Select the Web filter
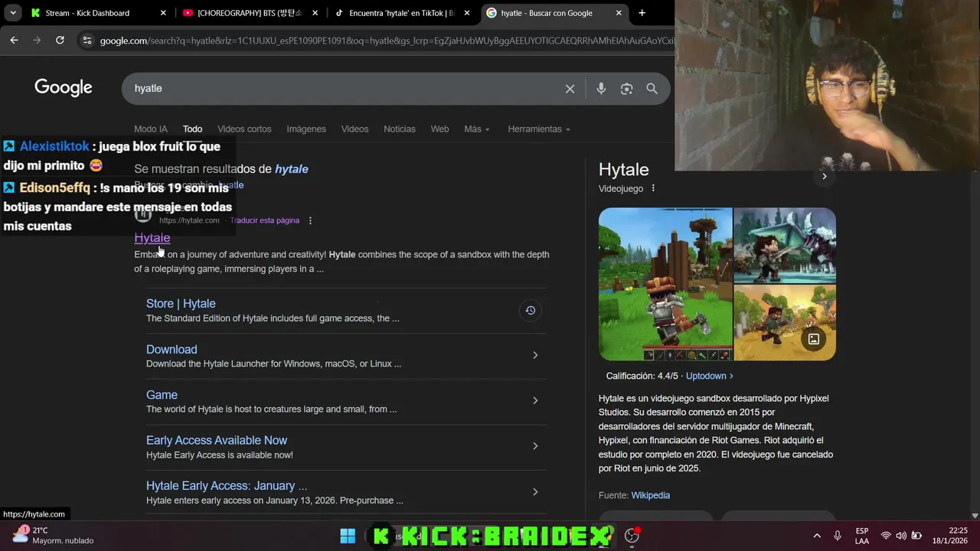Image resolution: width=980 pixels, height=551 pixels. 439,129
